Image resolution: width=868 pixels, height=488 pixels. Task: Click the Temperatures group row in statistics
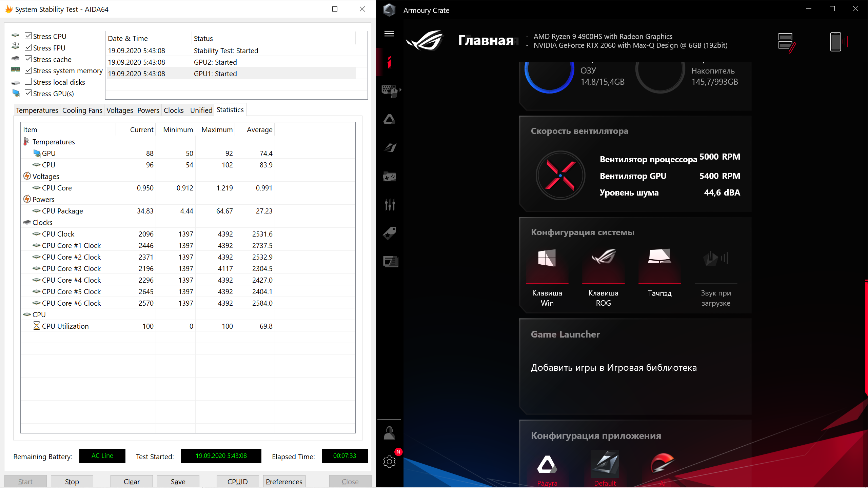coord(188,142)
